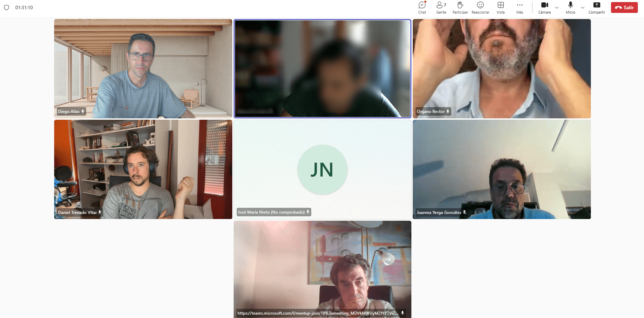Click Compartir to share screen
Viewport: 644px width, 318px height.
click(x=597, y=7)
